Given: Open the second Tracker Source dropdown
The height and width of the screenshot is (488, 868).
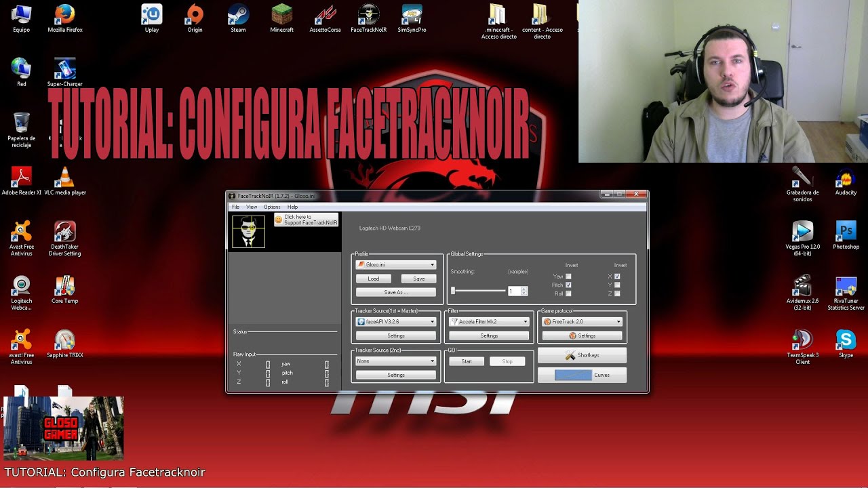Looking at the screenshot, I should [396, 361].
